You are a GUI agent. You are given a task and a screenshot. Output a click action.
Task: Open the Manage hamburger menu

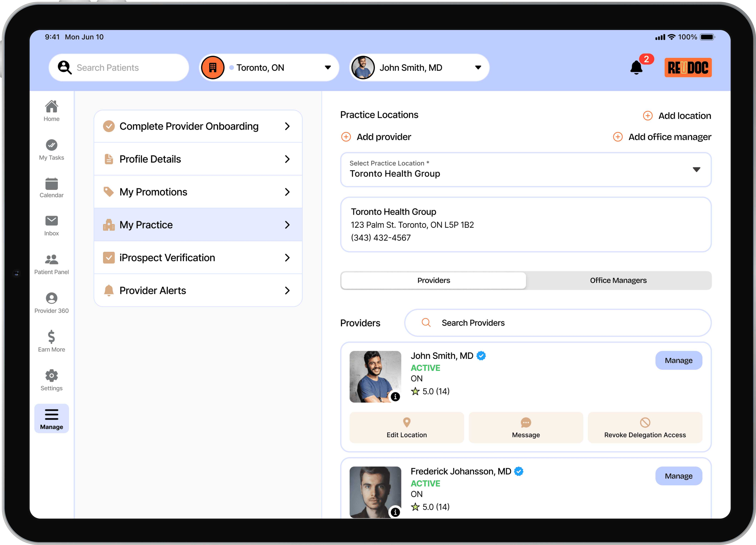51,418
